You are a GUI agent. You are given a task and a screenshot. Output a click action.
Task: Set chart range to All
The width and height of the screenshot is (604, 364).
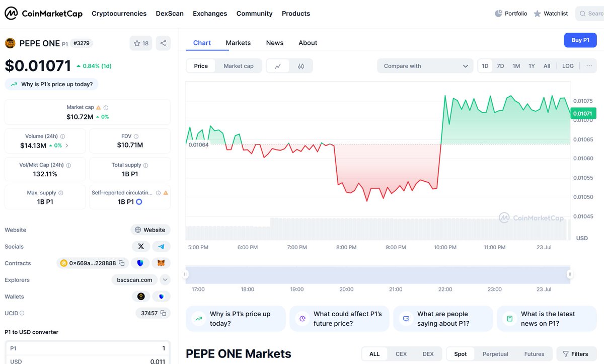547,66
